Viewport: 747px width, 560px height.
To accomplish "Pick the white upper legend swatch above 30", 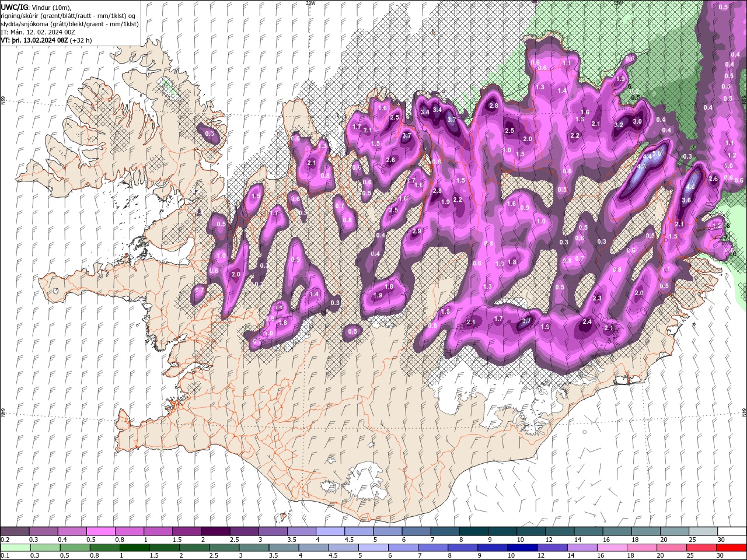I will pos(732,531).
